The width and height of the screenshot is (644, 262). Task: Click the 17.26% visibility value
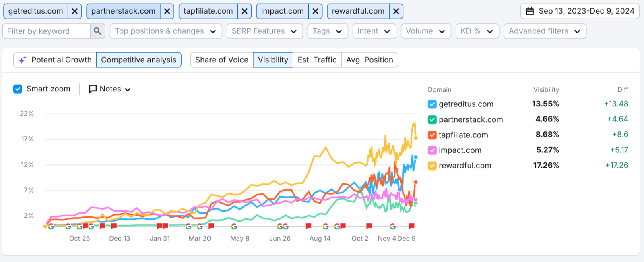click(546, 165)
